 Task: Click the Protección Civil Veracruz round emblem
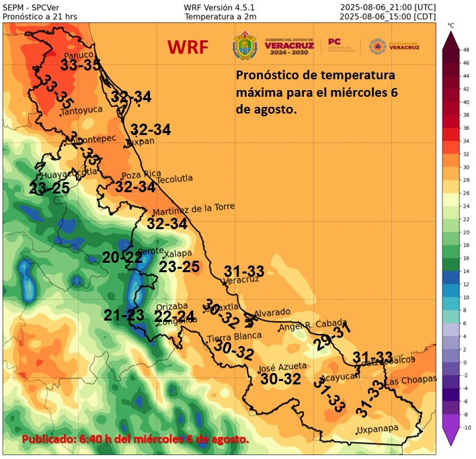[x=377, y=46]
